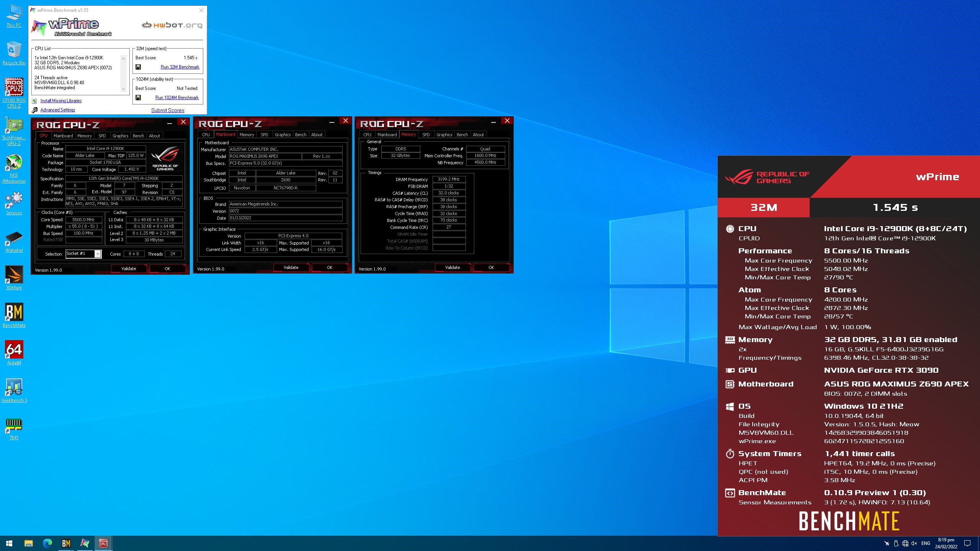980x551 pixels.
Task: Open TM5 desktop shortcut
Action: (14, 428)
